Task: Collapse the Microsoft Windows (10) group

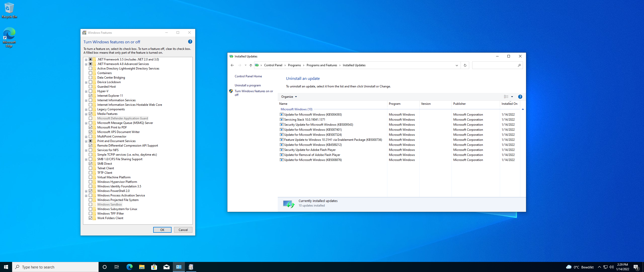Action: [523, 109]
